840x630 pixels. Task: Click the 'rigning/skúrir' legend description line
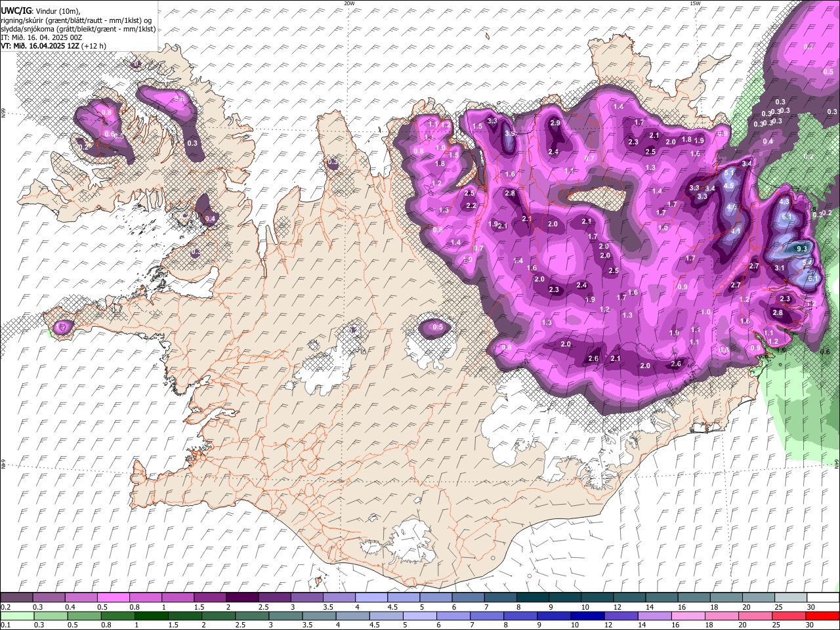point(76,20)
